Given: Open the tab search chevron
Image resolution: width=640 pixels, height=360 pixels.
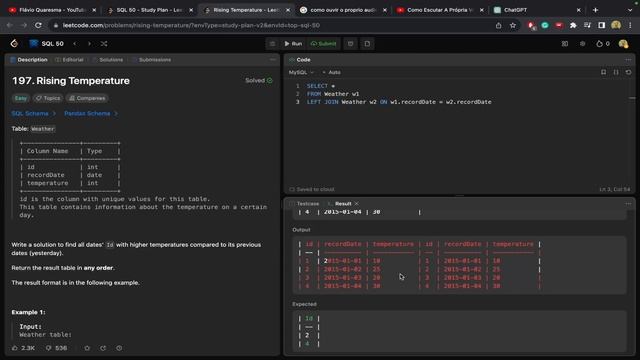Looking at the screenshot, I should coord(630,10).
